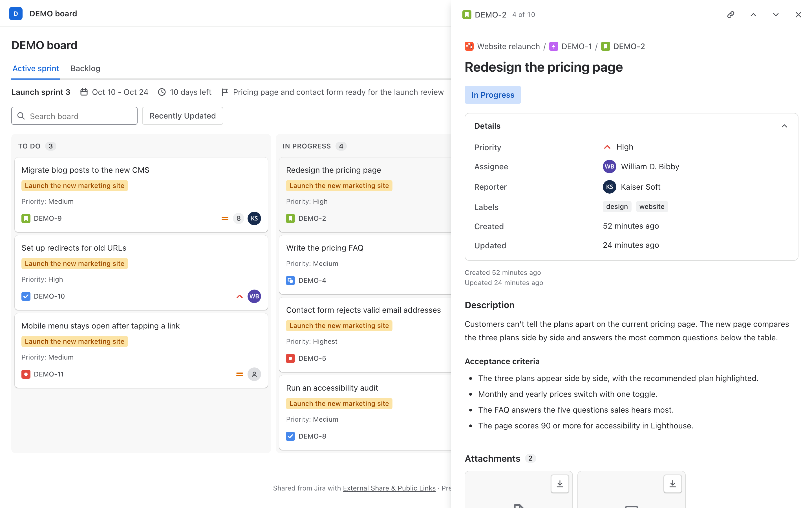Click story points badge 8 on DEMO-9

click(x=239, y=218)
